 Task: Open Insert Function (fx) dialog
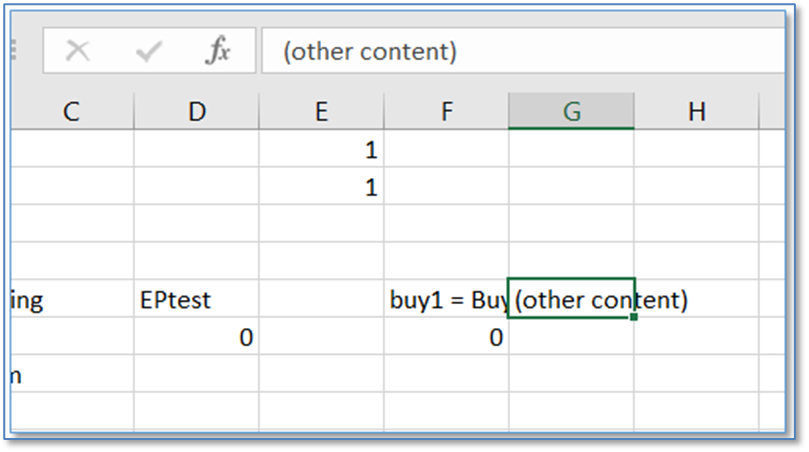coord(217,51)
